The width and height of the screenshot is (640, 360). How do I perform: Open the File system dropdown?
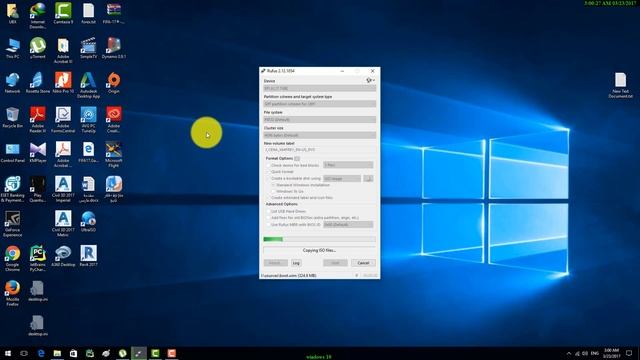coord(320,120)
